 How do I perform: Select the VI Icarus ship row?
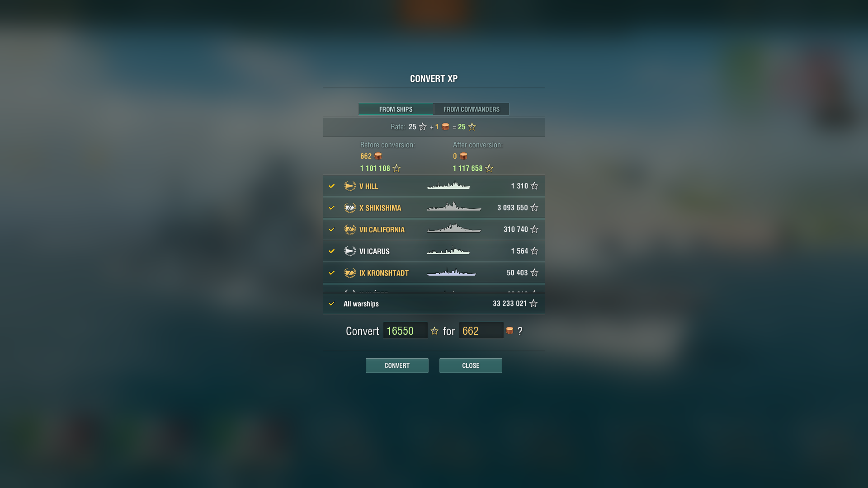tap(434, 251)
